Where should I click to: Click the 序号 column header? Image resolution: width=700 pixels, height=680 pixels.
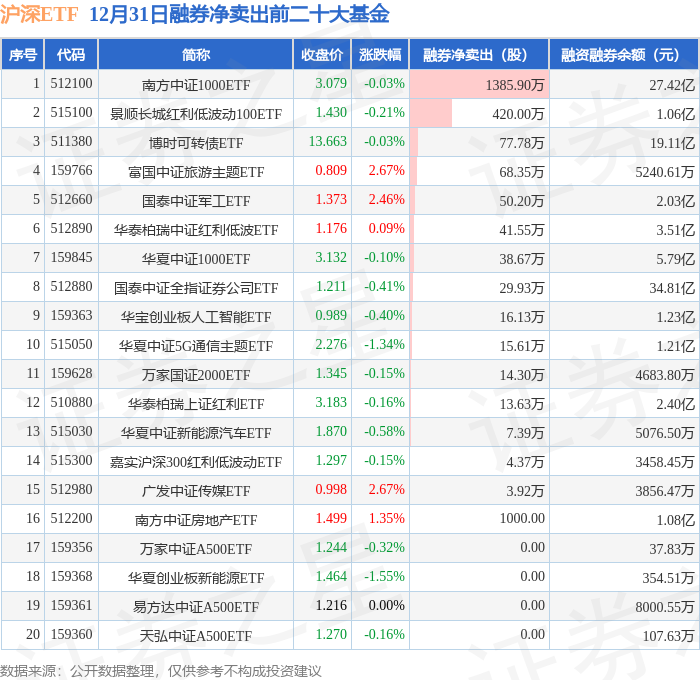pyautogui.click(x=22, y=54)
